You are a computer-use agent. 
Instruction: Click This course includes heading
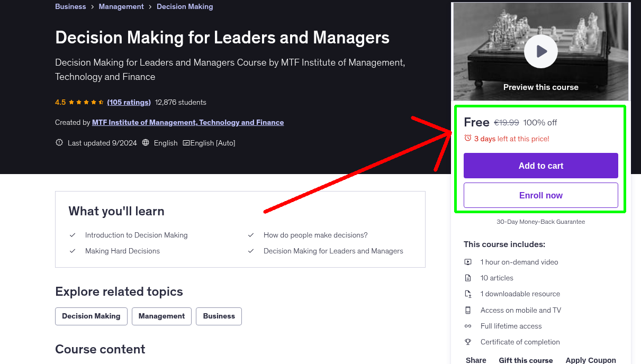tap(504, 244)
